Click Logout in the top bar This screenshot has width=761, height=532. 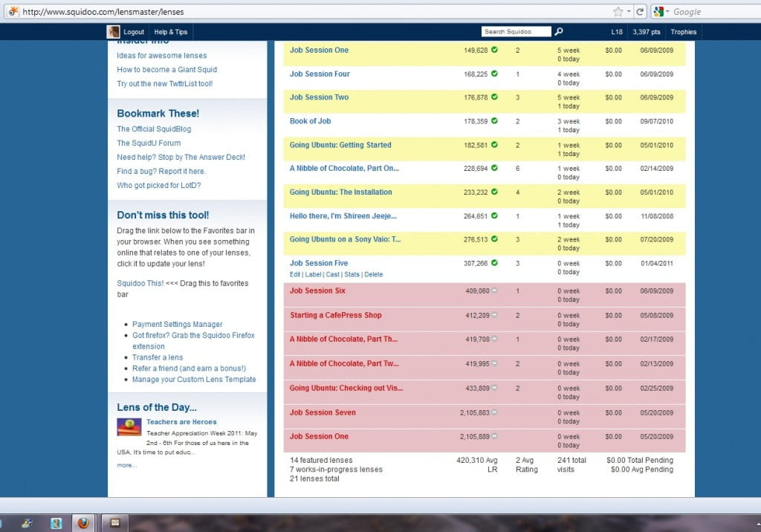134,32
